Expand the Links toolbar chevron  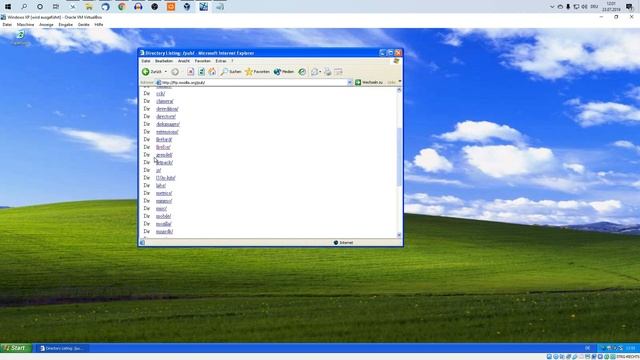tap(400, 81)
